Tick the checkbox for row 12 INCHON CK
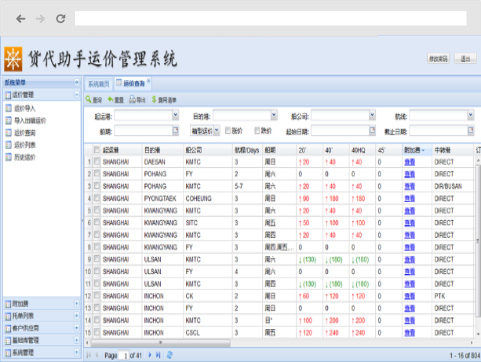 [x=97, y=296]
